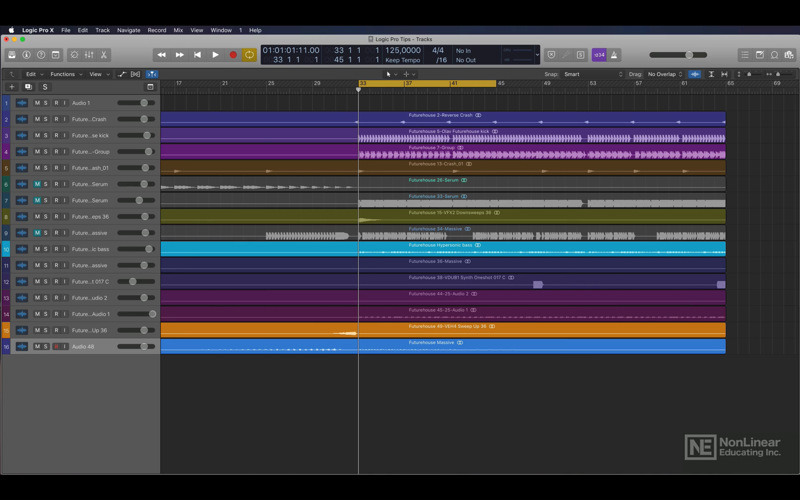Image resolution: width=800 pixels, height=500 pixels.
Task: Toggle Waveform Zoom button
Action: coord(695,74)
